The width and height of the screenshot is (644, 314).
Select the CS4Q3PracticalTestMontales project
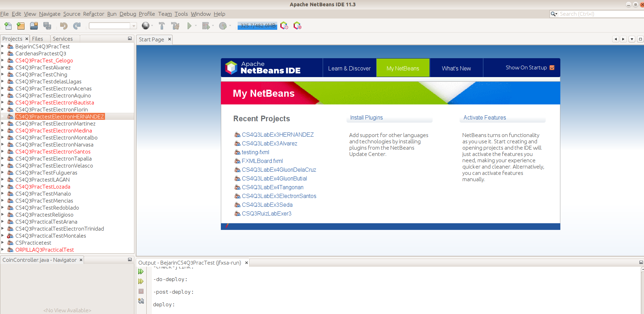[51, 235]
